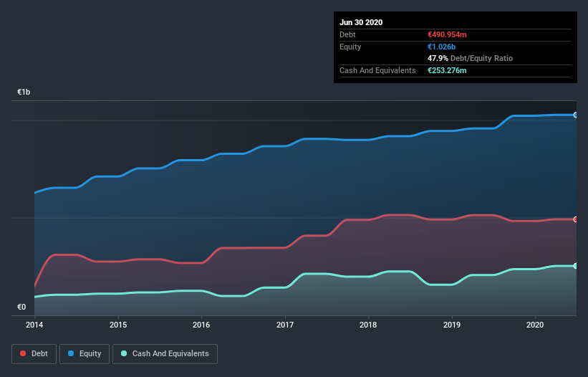This screenshot has height=377, width=588.
Task: Click the 2015 x-axis label
Action: 118,325
